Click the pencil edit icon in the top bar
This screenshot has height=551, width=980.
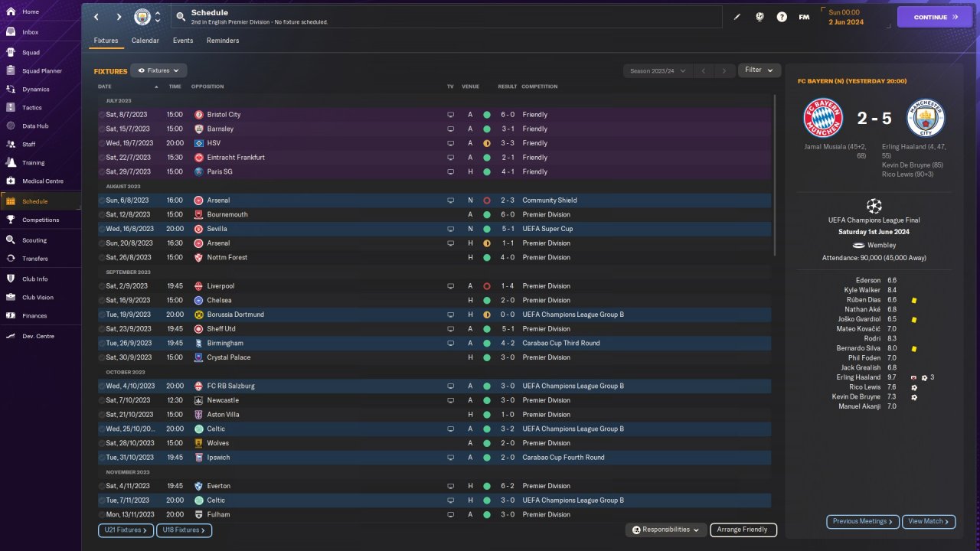coord(737,17)
